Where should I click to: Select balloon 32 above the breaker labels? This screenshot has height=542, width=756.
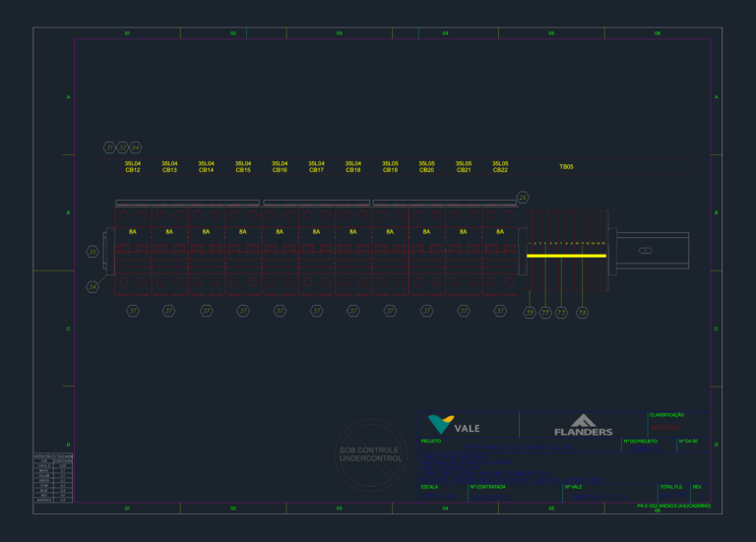[x=122, y=148]
